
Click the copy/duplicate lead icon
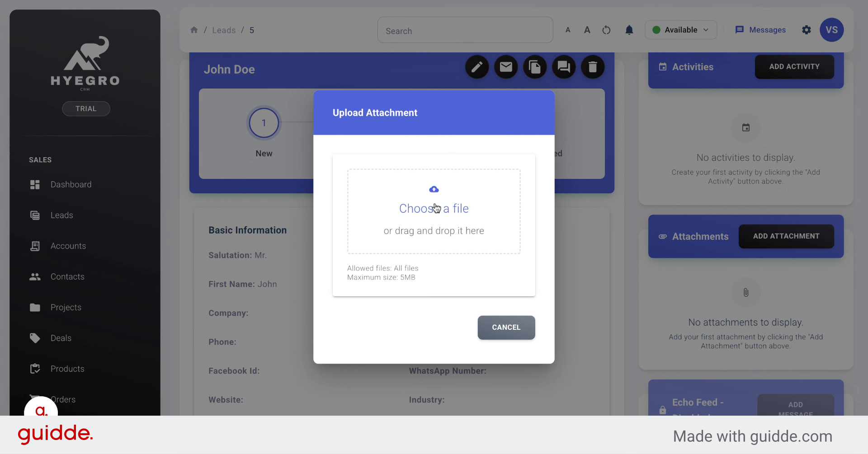click(535, 67)
